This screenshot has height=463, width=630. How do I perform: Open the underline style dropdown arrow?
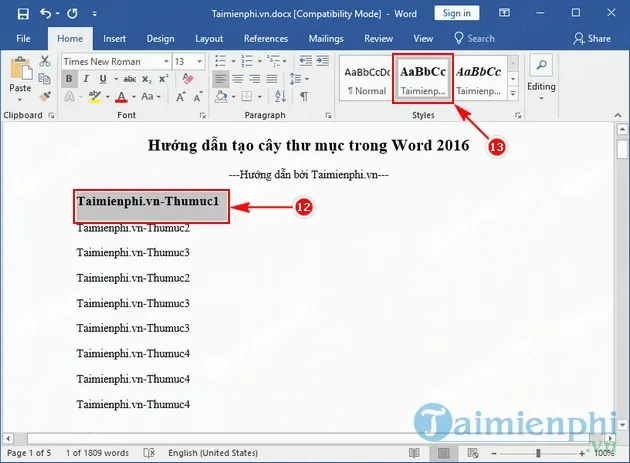[116, 79]
